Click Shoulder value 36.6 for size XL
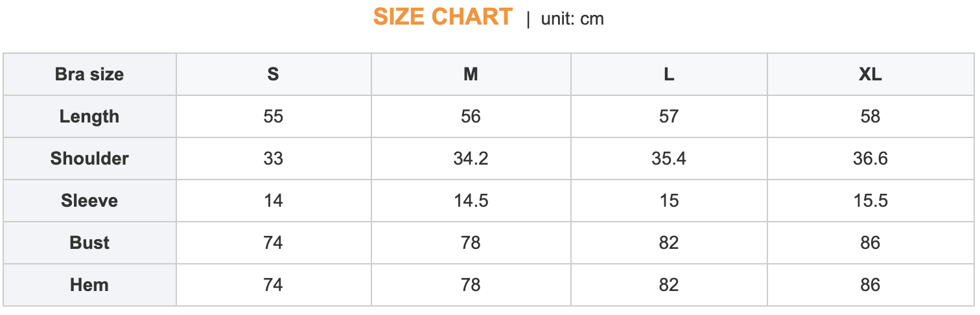The width and height of the screenshot is (980, 315). [x=870, y=159]
